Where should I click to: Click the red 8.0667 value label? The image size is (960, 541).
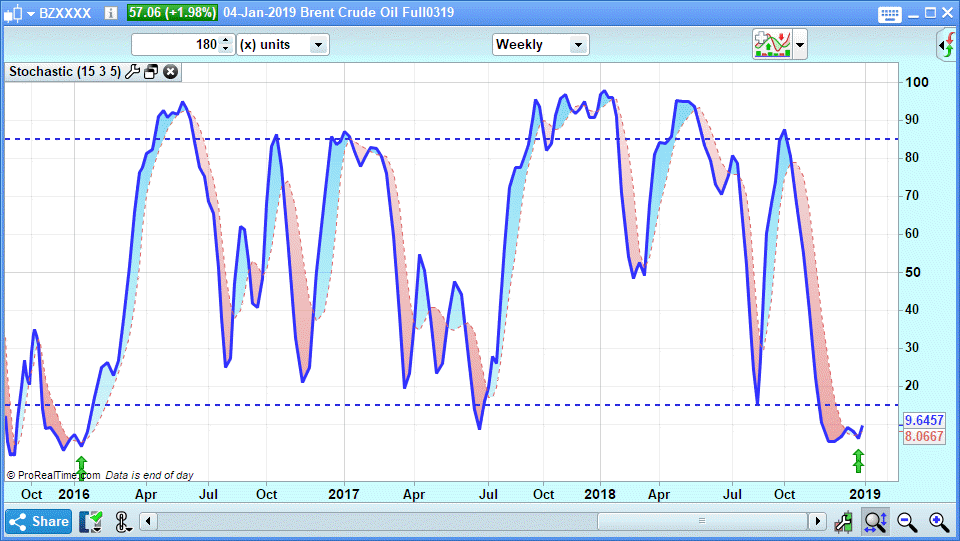(924, 436)
